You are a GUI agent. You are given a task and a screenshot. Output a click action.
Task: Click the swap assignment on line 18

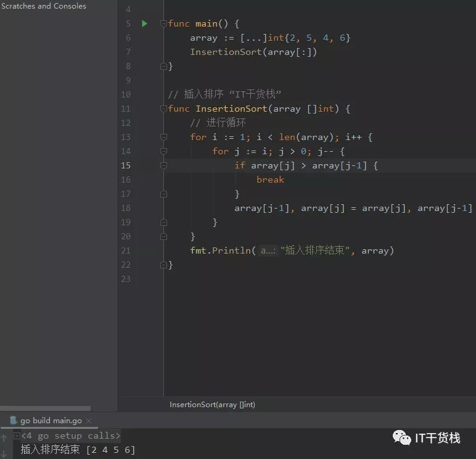(x=353, y=208)
